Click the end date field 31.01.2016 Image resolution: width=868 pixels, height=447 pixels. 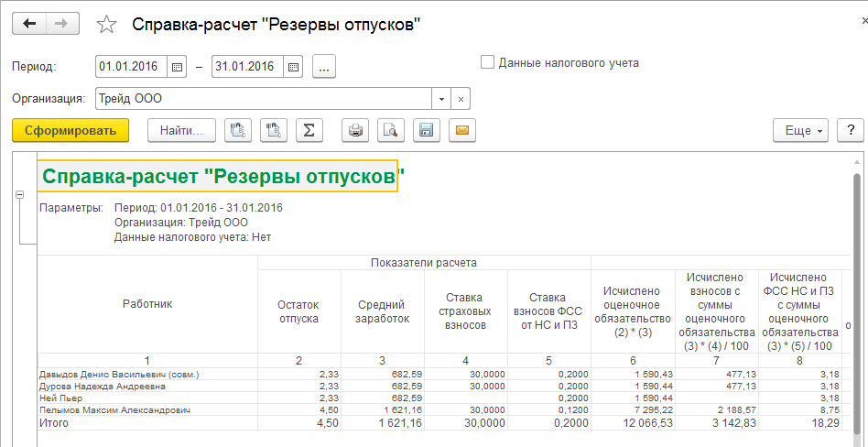pyautogui.click(x=247, y=67)
